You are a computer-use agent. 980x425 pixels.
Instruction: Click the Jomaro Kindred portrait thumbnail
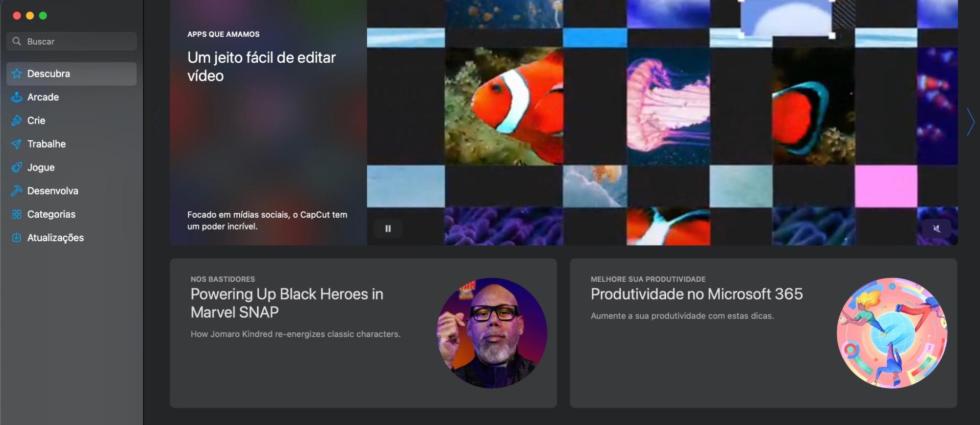pos(492,333)
